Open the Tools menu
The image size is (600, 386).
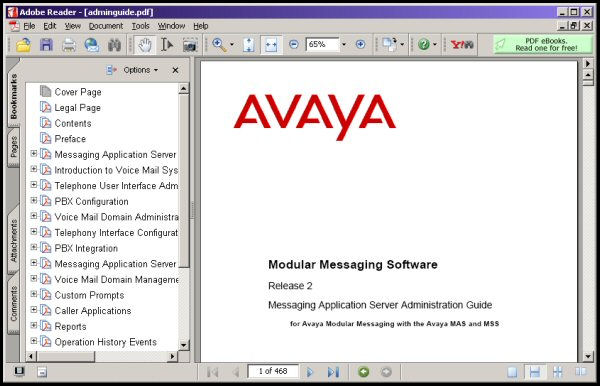[140, 26]
